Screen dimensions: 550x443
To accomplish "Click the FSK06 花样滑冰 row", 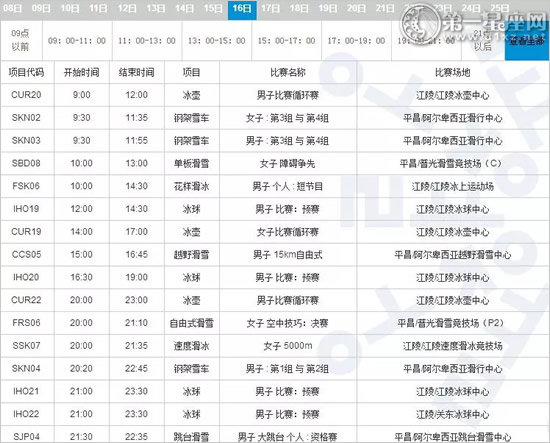I will tap(274, 186).
